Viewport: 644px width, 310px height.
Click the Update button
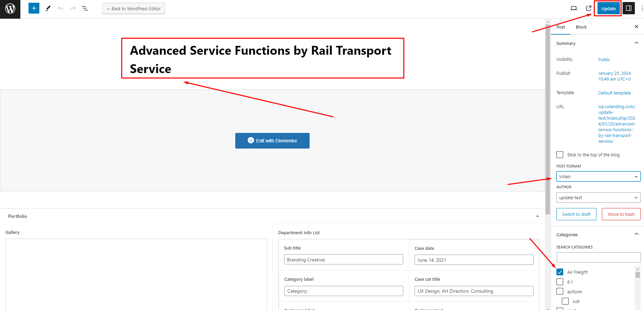[x=608, y=9]
